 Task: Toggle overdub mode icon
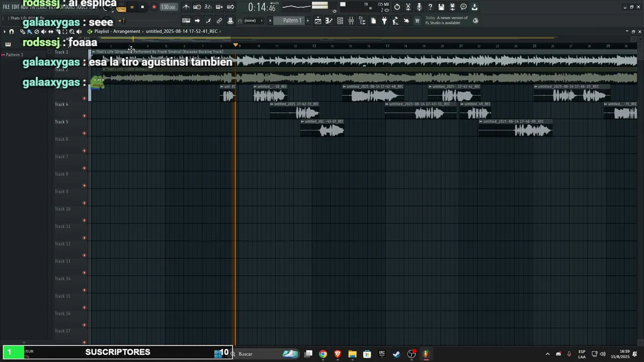click(219, 7)
